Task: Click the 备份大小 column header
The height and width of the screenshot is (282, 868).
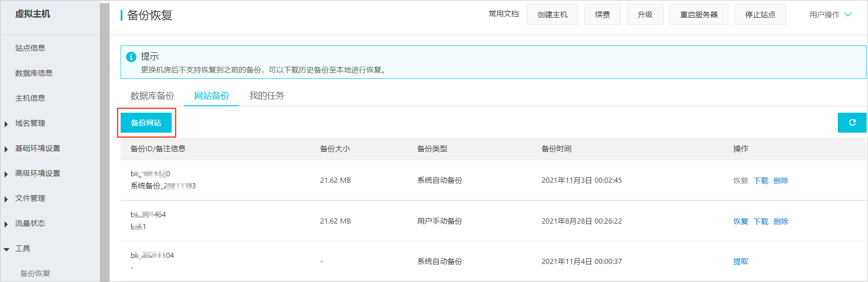Action: pyautogui.click(x=335, y=149)
